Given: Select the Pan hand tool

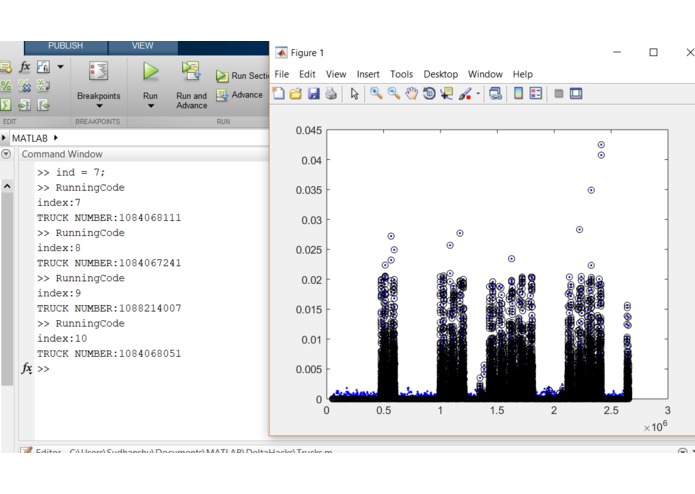Looking at the screenshot, I should coord(411,93).
